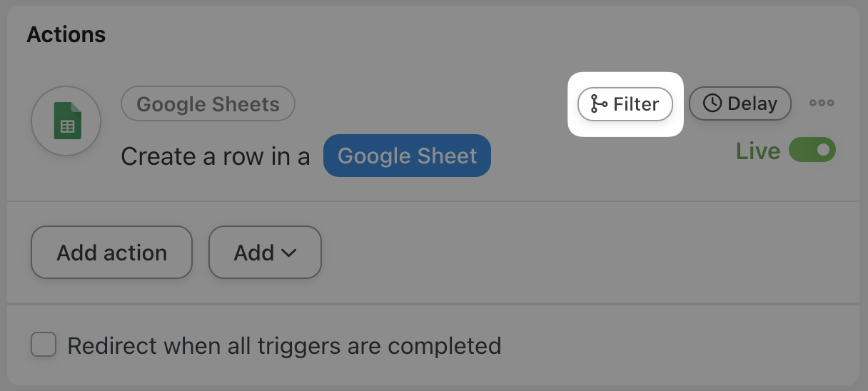
Task: Open the three-dot more options menu
Action: [822, 103]
